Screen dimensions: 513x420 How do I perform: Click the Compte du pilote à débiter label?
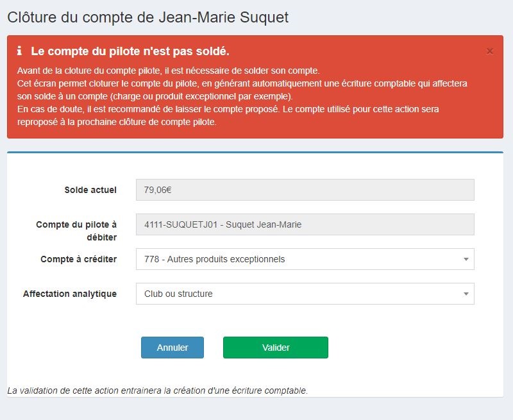(76, 231)
